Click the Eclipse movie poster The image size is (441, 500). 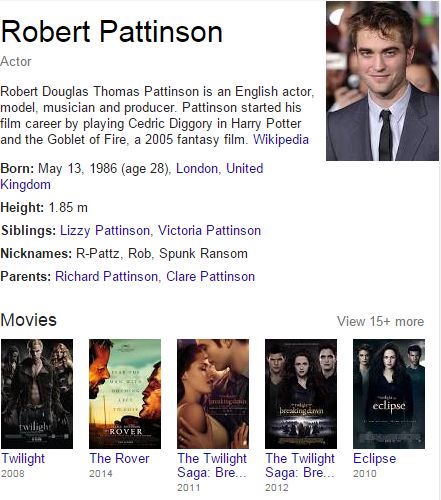[x=389, y=394]
